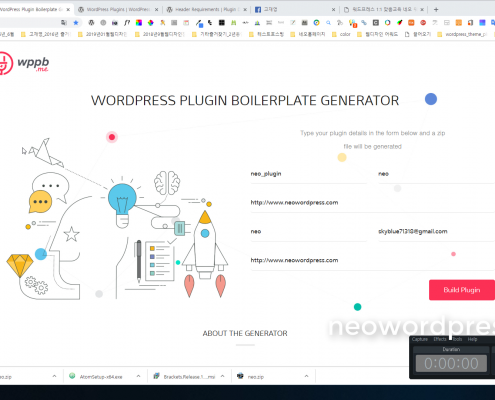Open the 불러오기 bookmark
The width and height of the screenshot is (495, 400).
coord(418,34)
